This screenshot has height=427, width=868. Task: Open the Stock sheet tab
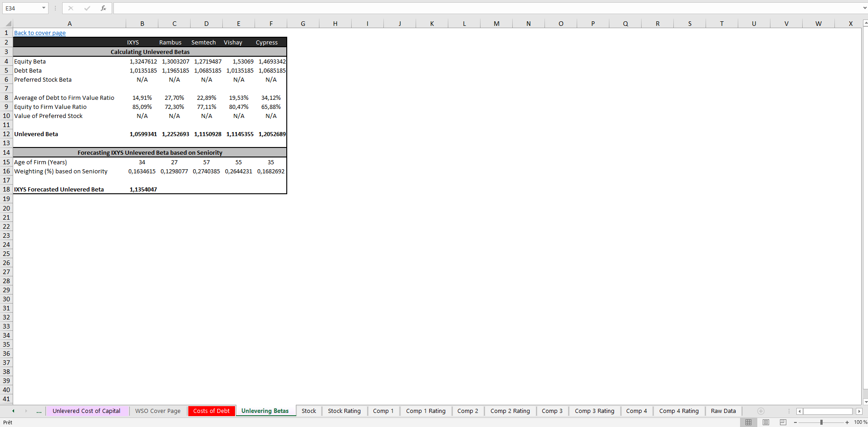[x=309, y=411]
